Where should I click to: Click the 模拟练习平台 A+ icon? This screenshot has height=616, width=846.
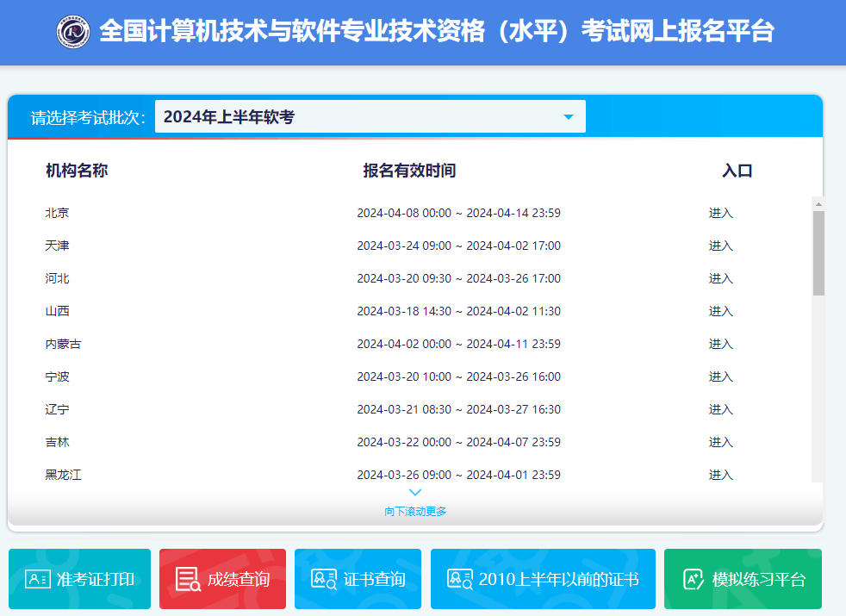click(693, 578)
